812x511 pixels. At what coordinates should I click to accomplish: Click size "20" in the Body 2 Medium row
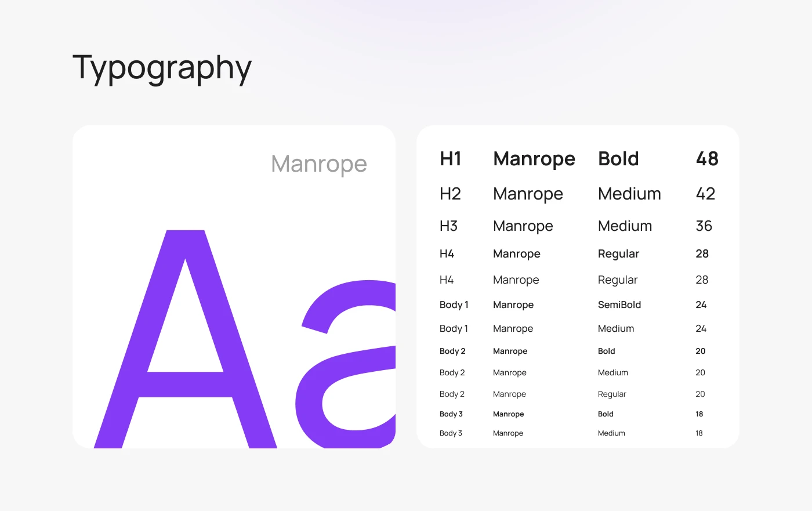point(700,372)
